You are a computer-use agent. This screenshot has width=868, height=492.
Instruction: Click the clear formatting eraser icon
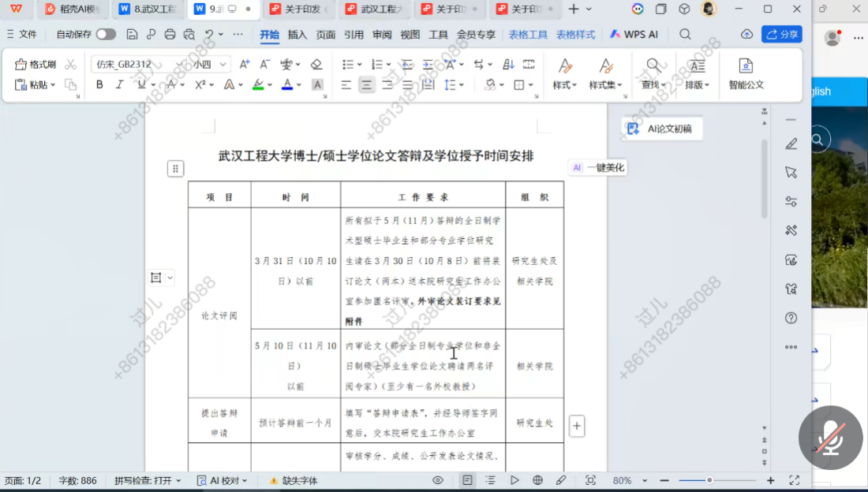pos(316,65)
